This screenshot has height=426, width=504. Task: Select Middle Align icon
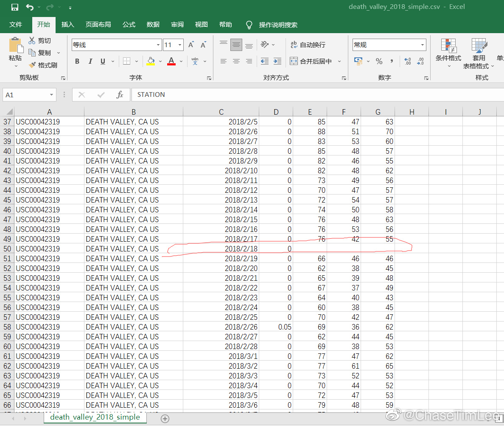(x=236, y=45)
